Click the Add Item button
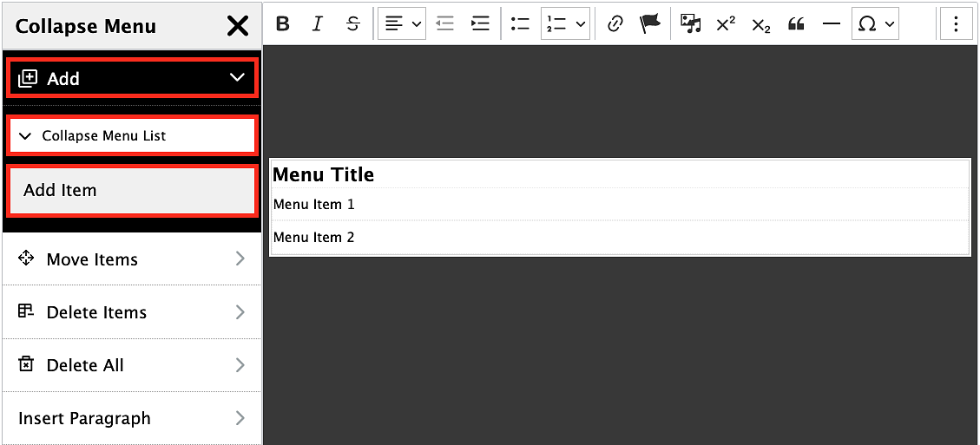This screenshot has height=445, width=980. [x=131, y=190]
